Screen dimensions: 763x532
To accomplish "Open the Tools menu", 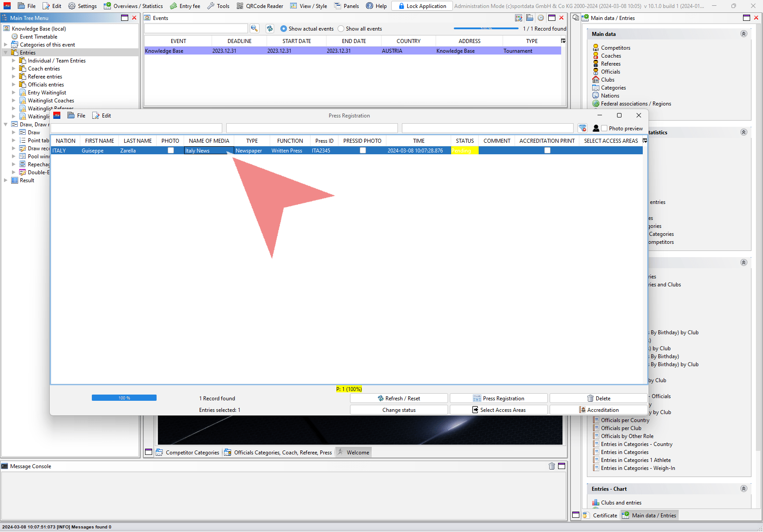I will click(x=218, y=6).
